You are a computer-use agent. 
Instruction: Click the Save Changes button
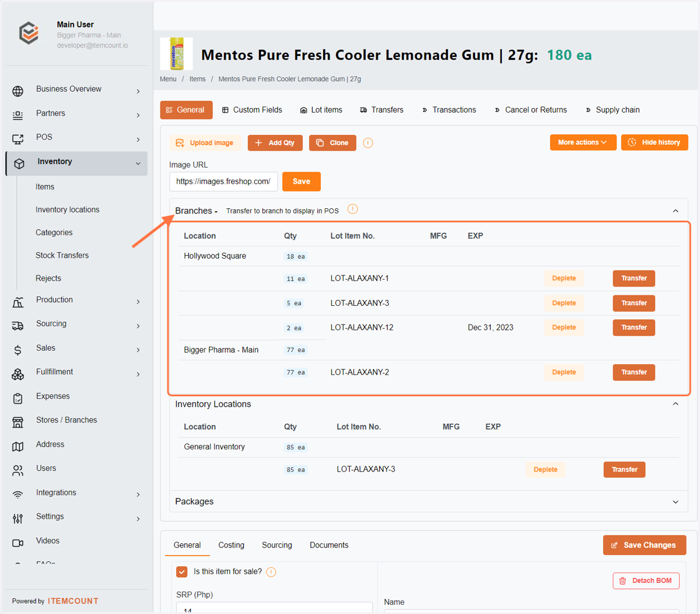coord(645,545)
